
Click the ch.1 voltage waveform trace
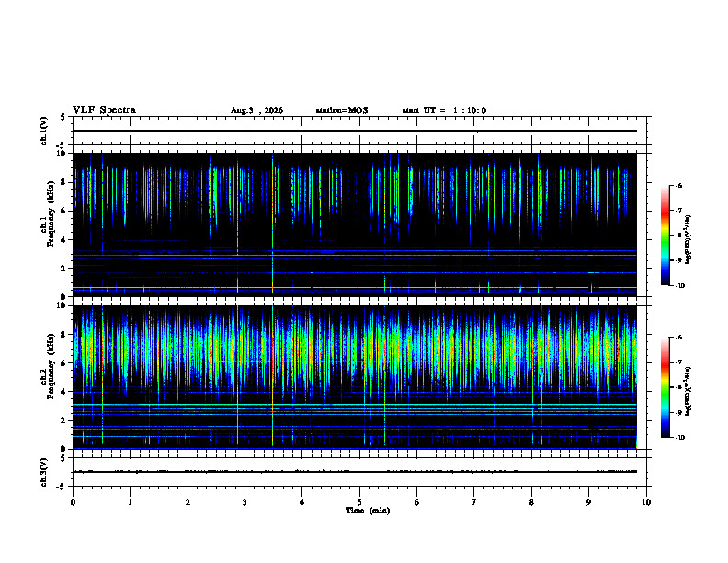tap(355, 131)
